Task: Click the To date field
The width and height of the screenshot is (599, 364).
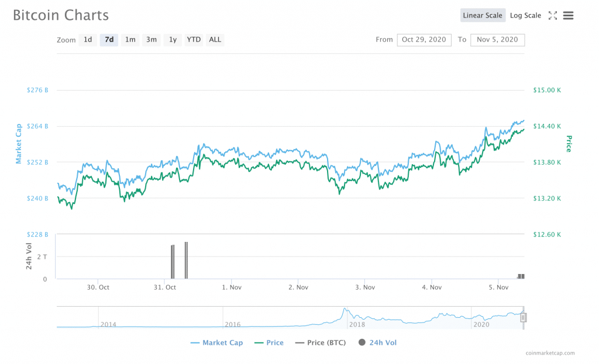Action: (497, 40)
